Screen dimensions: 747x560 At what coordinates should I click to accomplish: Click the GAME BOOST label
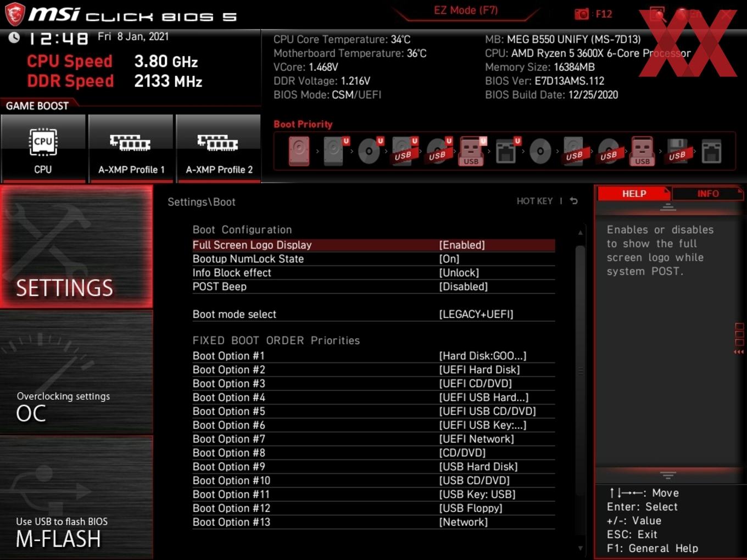pos(37,106)
